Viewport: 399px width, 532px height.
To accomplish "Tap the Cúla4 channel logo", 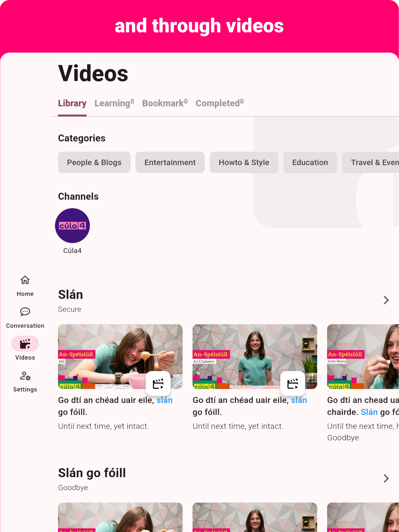I will [72, 226].
